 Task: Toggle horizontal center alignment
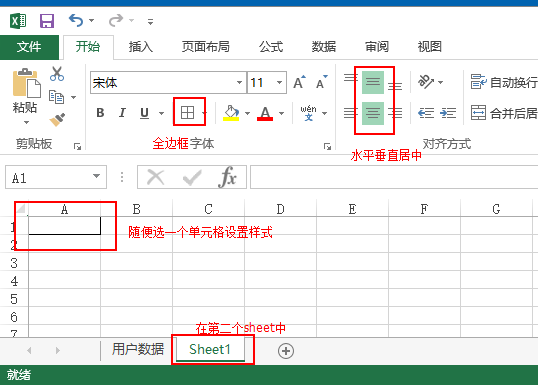point(373,113)
